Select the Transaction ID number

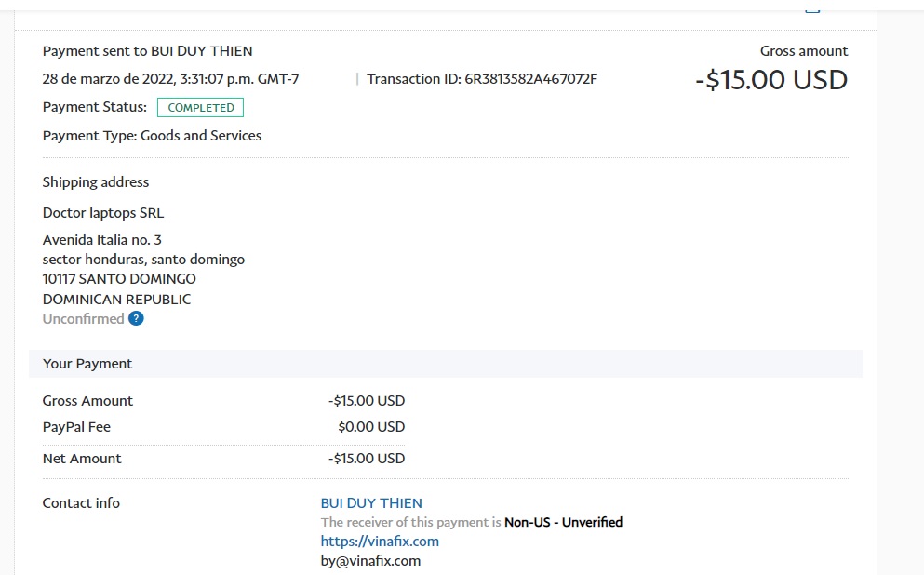click(x=531, y=79)
